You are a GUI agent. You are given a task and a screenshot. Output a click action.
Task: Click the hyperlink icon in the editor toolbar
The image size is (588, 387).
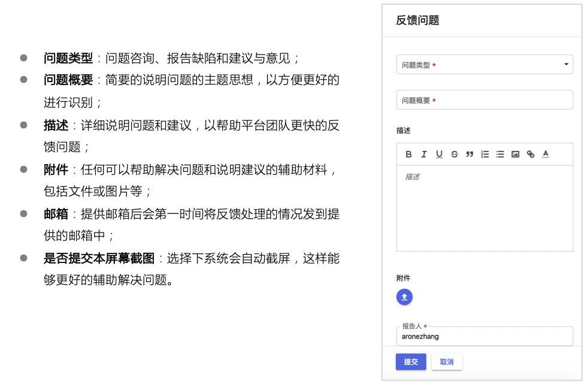pyautogui.click(x=530, y=154)
